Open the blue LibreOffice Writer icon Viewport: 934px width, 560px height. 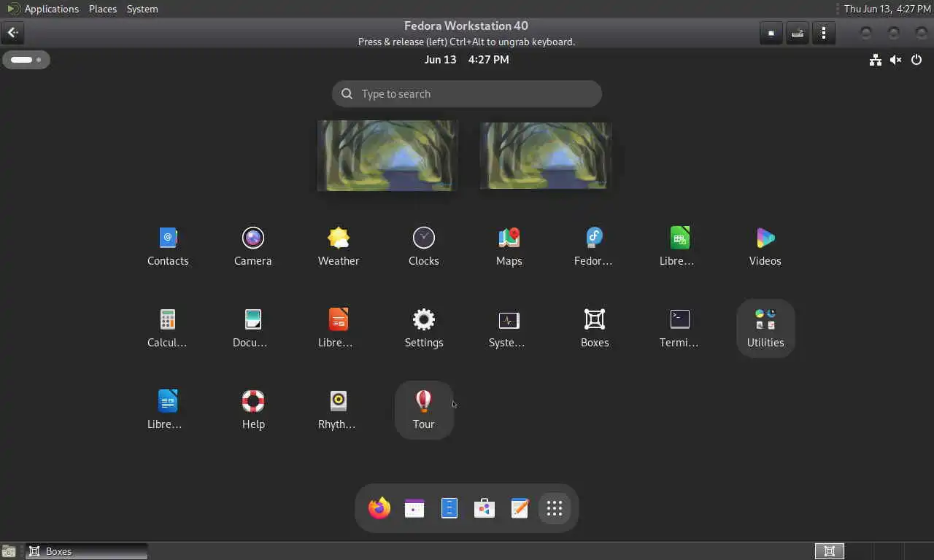pos(168,409)
